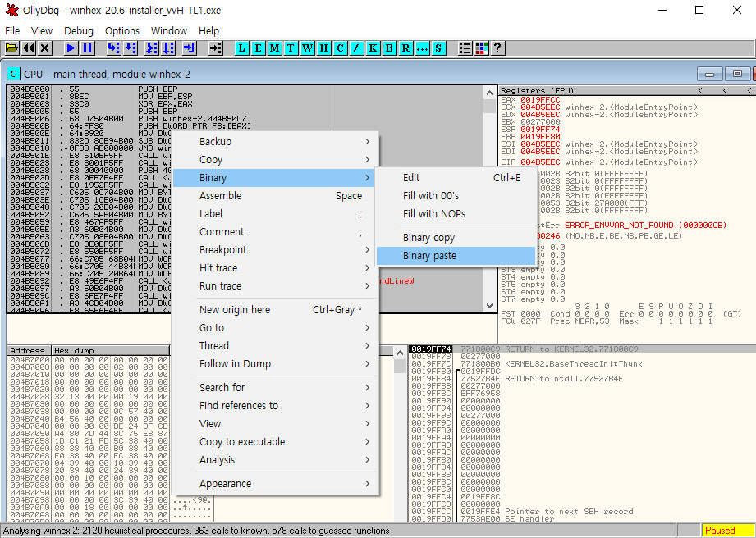
Task: Expand the Backup submenu
Action: click(x=275, y=142)
